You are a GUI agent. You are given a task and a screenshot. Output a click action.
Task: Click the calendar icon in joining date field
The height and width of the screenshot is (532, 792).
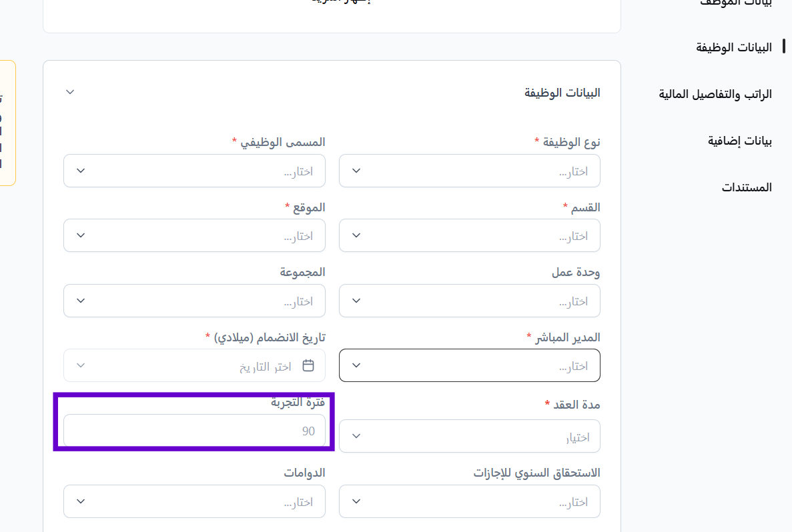click(308, 365)
